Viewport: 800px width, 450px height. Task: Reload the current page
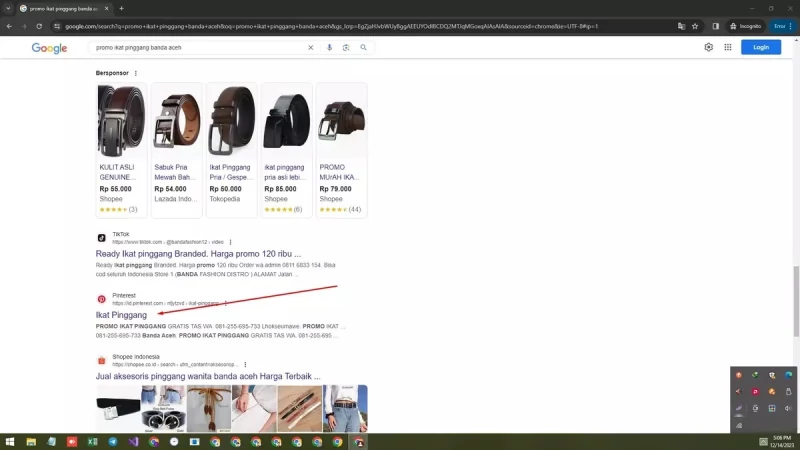pyautogui.click(x=39, y=26)
